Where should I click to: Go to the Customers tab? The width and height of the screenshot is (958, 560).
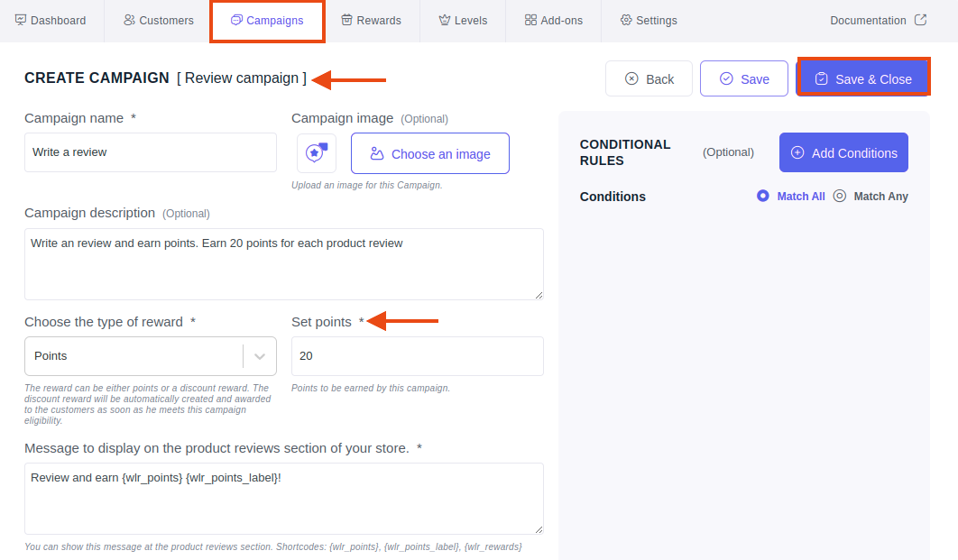158,20
